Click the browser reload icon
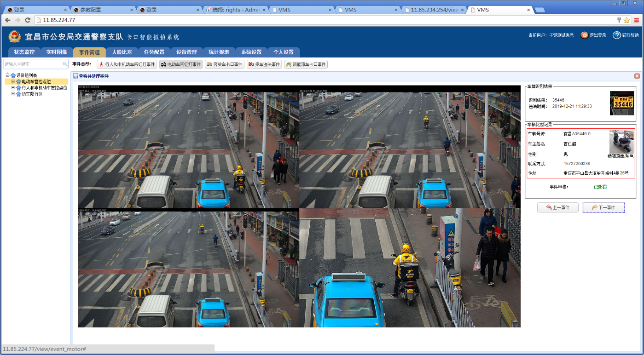 point(28,20)
